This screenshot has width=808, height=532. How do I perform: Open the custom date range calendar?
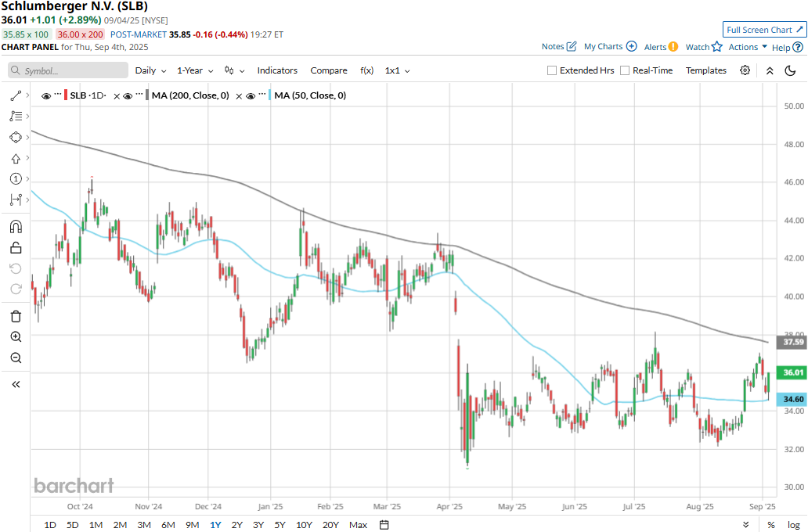coord(384,525)
